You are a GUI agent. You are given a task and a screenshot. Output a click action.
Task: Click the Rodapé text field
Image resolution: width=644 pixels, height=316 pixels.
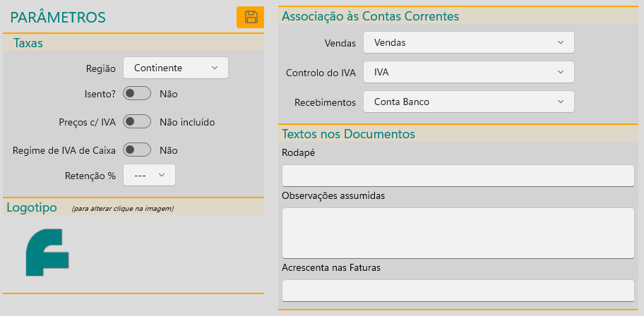458,176
